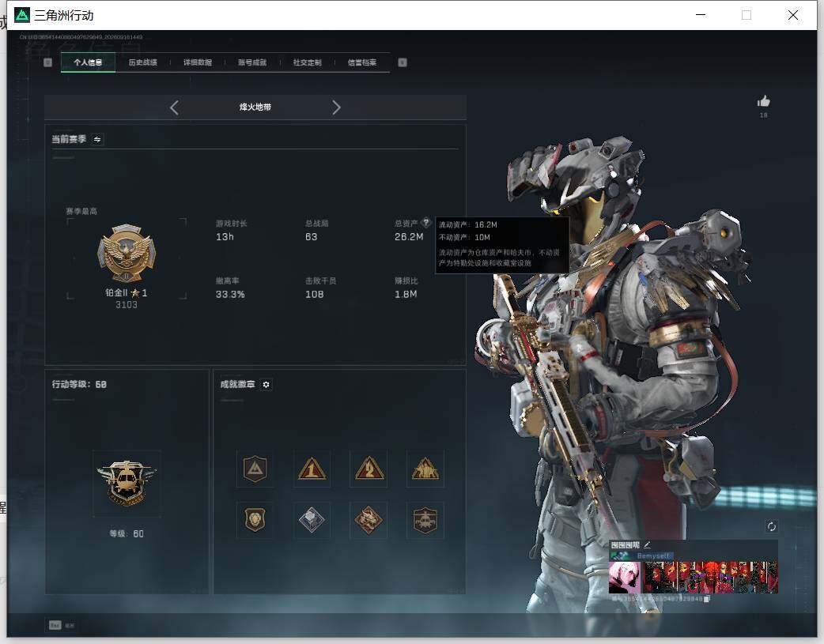The image size is (824, 644).
Task: Open the 社交定制 tab
Action: click(308, 62)
